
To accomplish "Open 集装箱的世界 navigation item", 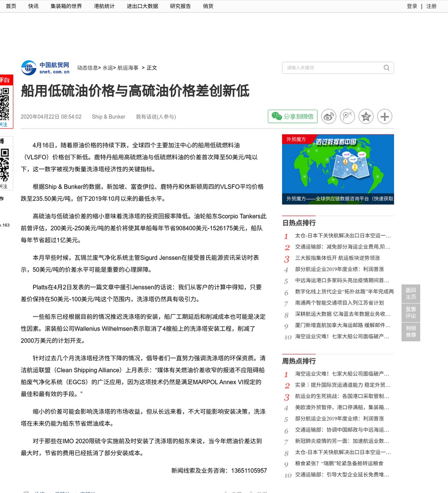I will 66,6.
